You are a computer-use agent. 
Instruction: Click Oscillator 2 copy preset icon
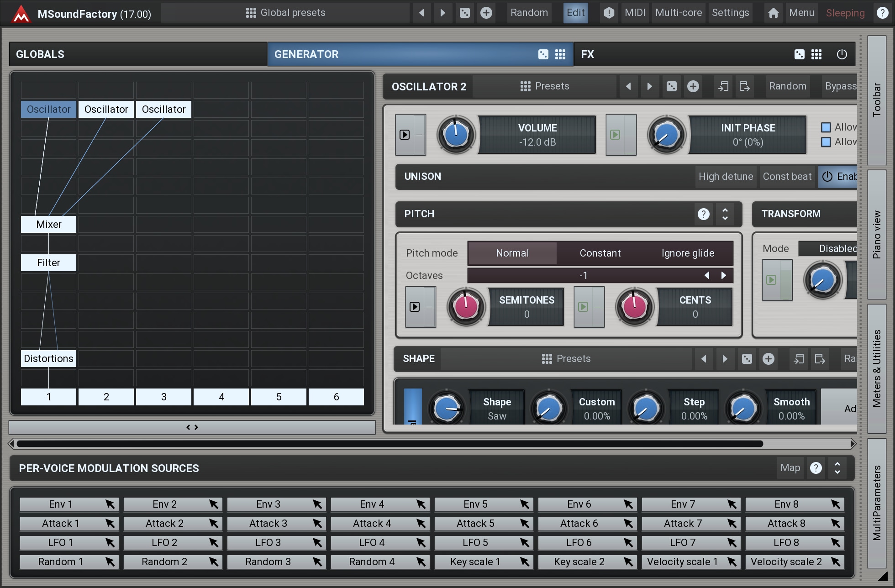coord(723,86)
